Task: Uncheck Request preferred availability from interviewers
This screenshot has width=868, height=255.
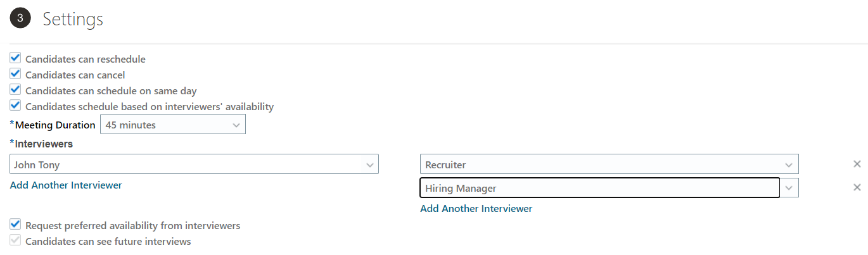Action: click(x=16, y=225)
